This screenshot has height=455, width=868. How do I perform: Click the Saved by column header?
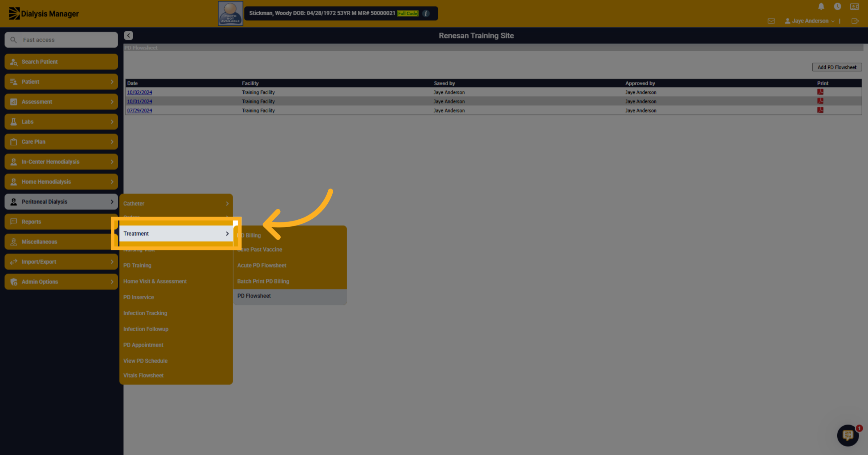pyautogui.click(x=444, y=83)
